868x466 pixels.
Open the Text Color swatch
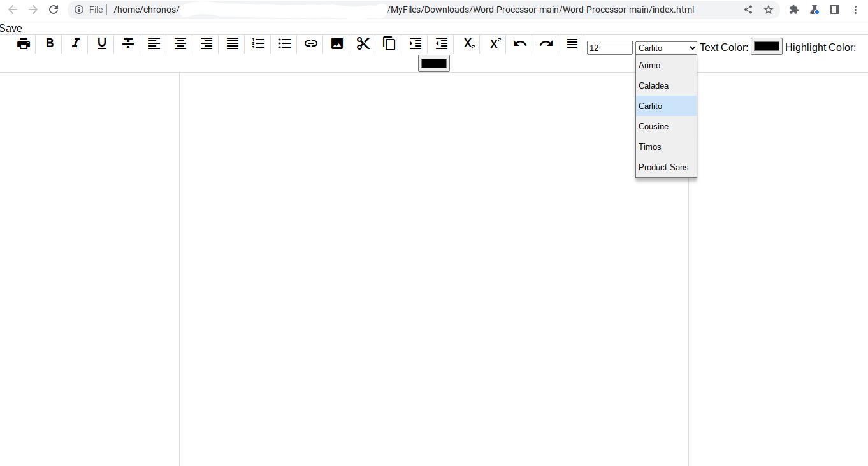point(766,47)
